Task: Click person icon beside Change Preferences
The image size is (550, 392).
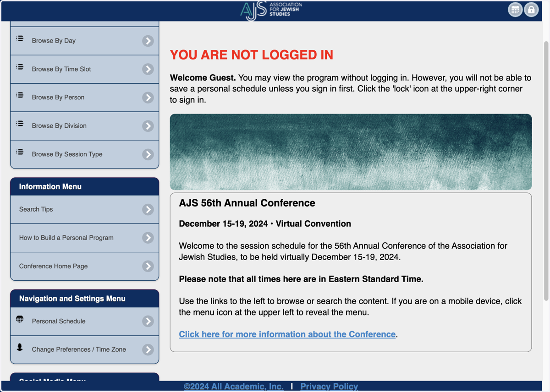Action: click(20, 347)
